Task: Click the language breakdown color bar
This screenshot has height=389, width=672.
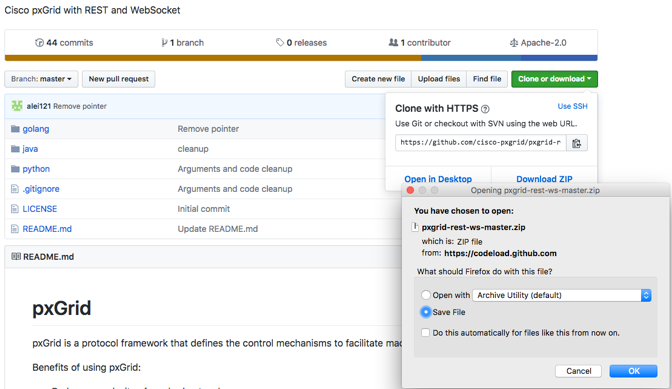Action: pyautogui.click(x=301, y=58)
